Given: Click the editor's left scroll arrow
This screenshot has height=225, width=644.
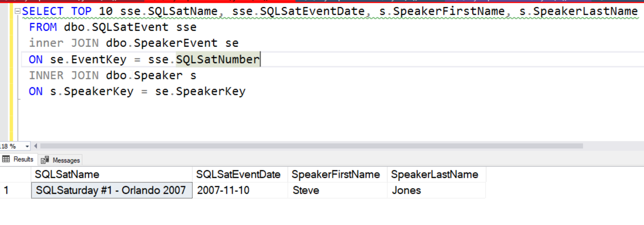Looking at the screenshot, I should coord(36,146).
